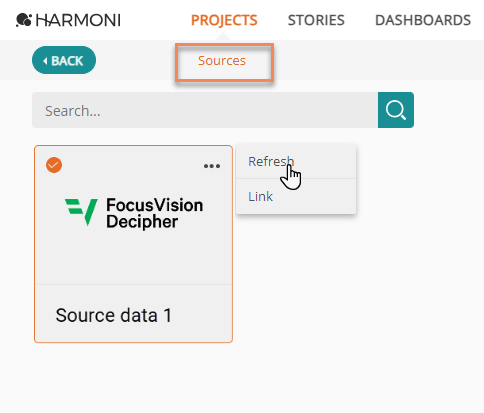Click the Source data 1 title

[114, 315]
